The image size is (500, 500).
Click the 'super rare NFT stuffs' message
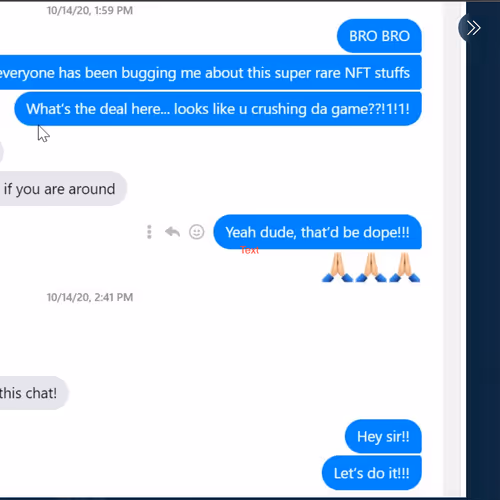click(x=211, y=73)
